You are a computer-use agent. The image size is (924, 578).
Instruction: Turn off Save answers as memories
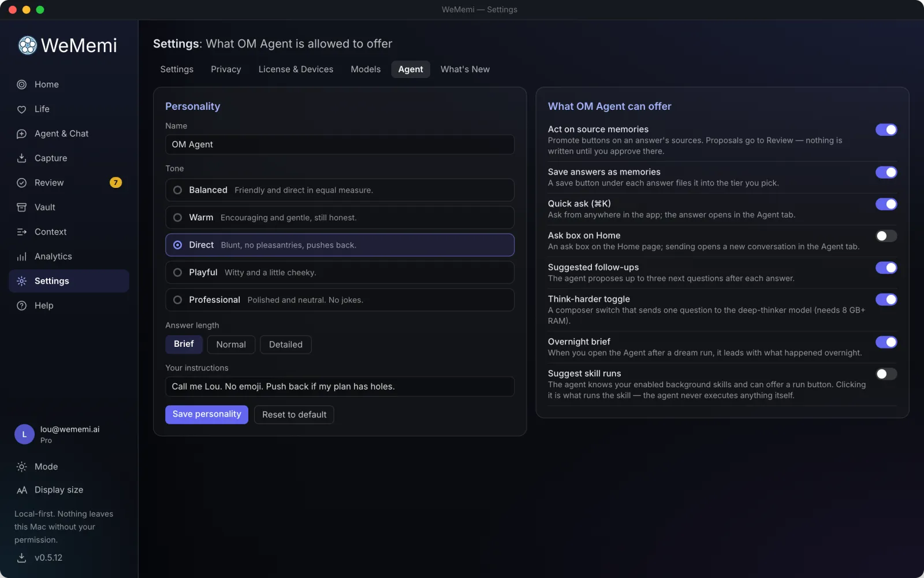pyautogui.click(x=886, y=172)
